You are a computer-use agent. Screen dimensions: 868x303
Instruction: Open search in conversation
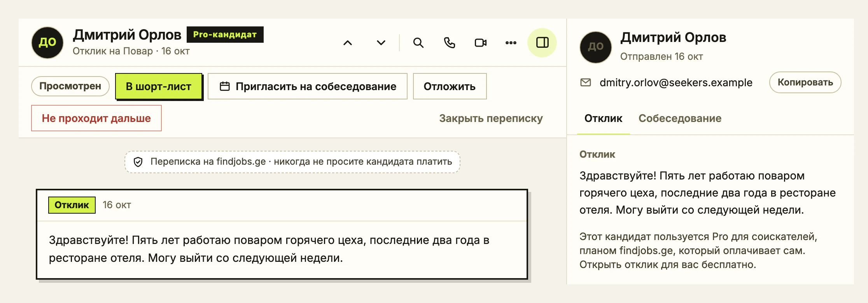click(x=418, y=43)
